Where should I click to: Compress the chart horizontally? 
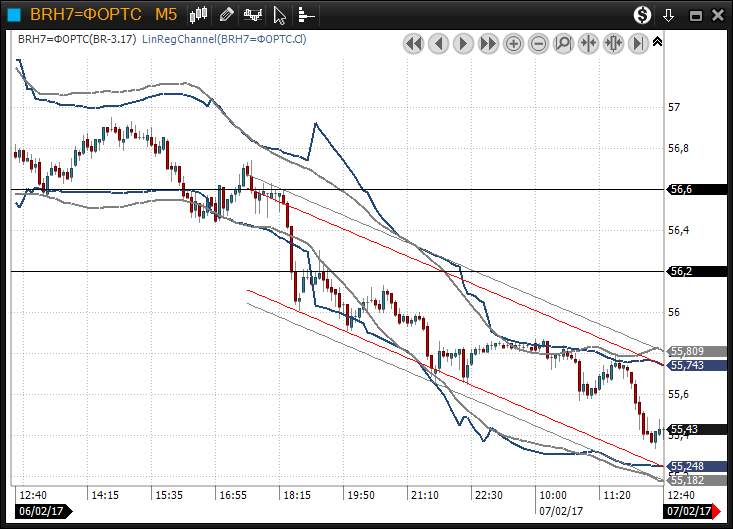(588, 43)
